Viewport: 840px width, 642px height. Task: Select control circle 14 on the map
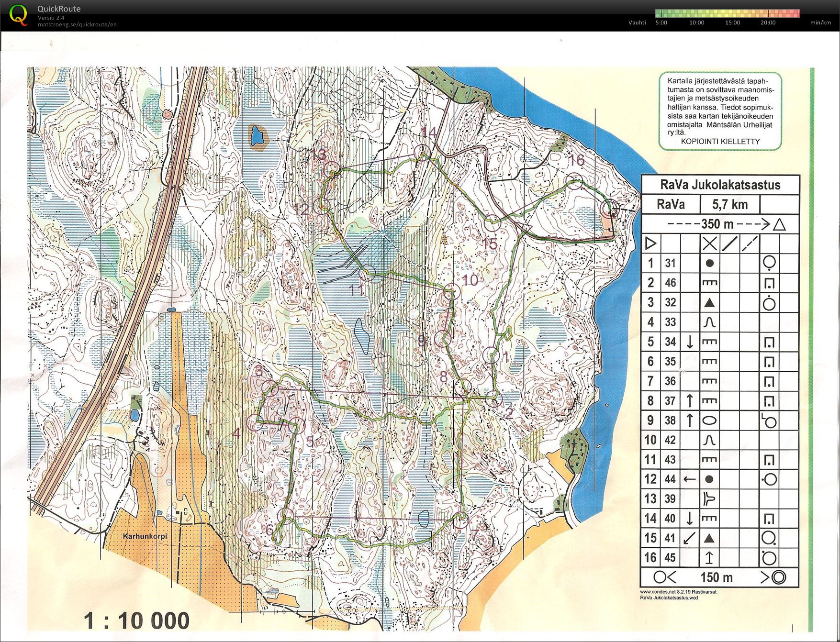(422, 152)
